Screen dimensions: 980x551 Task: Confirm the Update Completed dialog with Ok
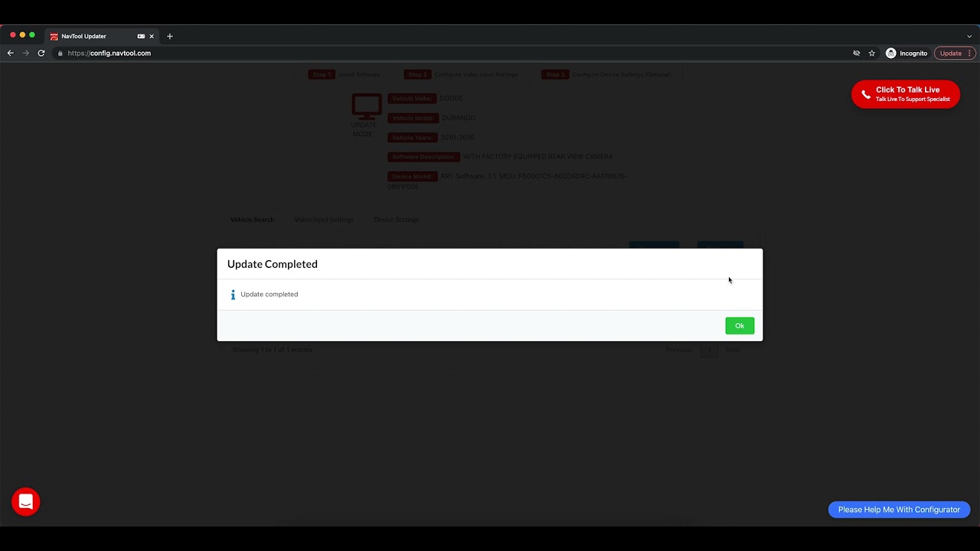740,326
